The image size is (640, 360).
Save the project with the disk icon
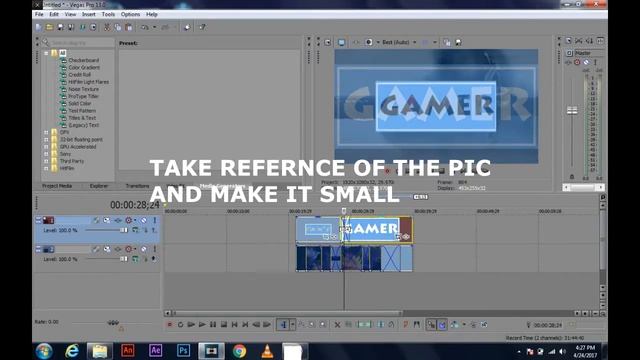[60, 27]
